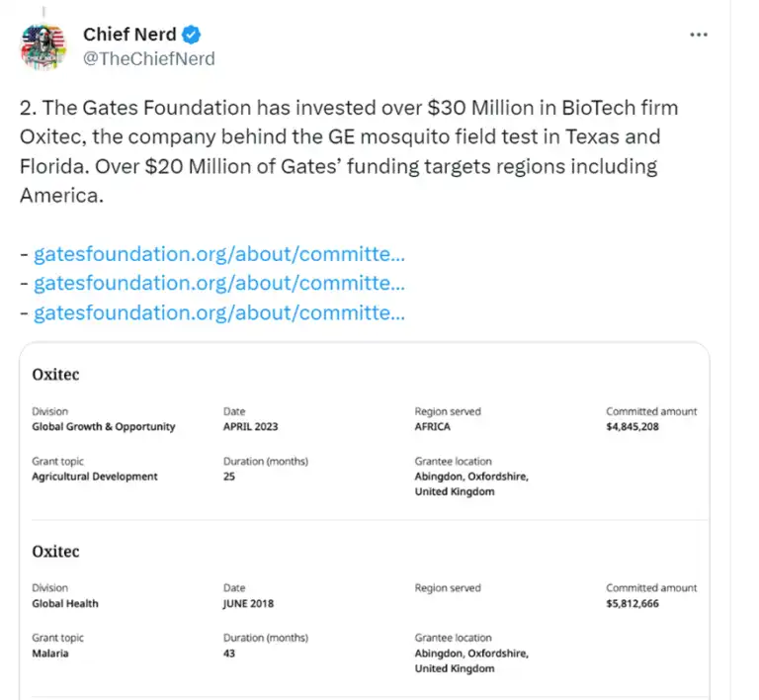Click the @TheChiefNerd handle
759x700 pixels.
coord(148,59)
